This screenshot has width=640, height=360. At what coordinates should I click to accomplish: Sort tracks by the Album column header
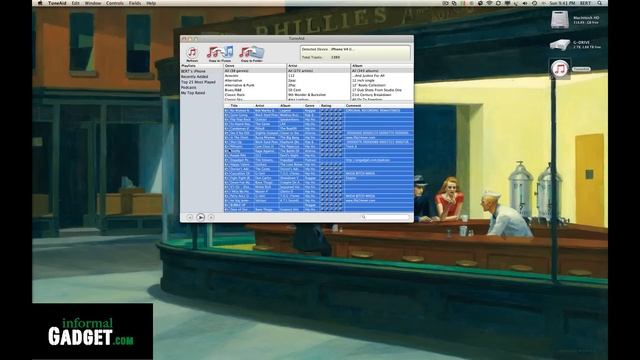[291, 106]
